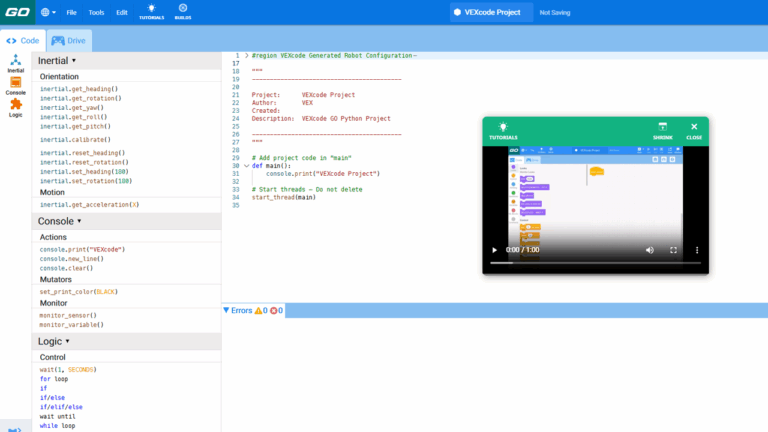Click the errors count icon
Viewport: 768px width, 432px height.
(274, 311)
